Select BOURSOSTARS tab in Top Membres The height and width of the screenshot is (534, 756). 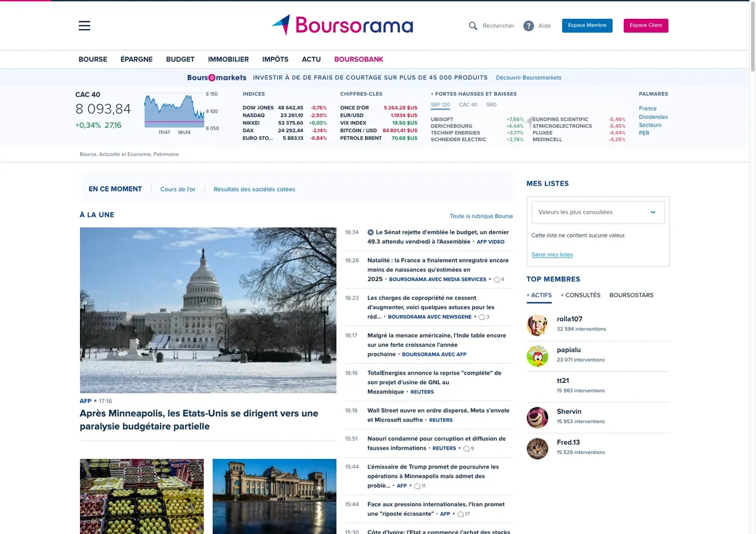pyautogui.click(x=631, y=295)
